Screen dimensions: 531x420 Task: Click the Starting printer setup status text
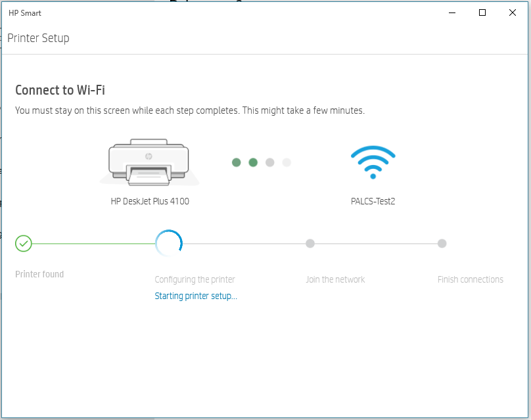(196, 296)
